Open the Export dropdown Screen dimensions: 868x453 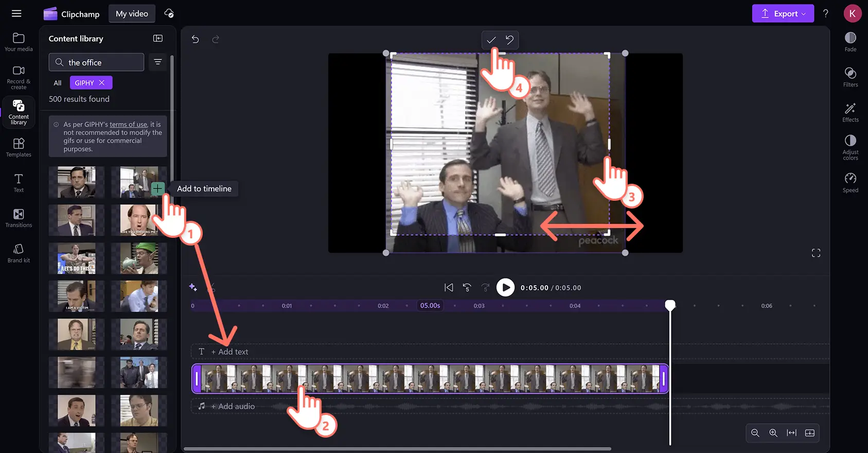click(x=783, y=14)
